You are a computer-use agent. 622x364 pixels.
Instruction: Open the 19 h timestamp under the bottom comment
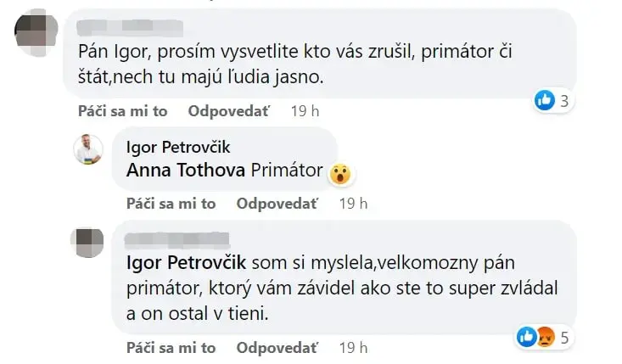352,348
